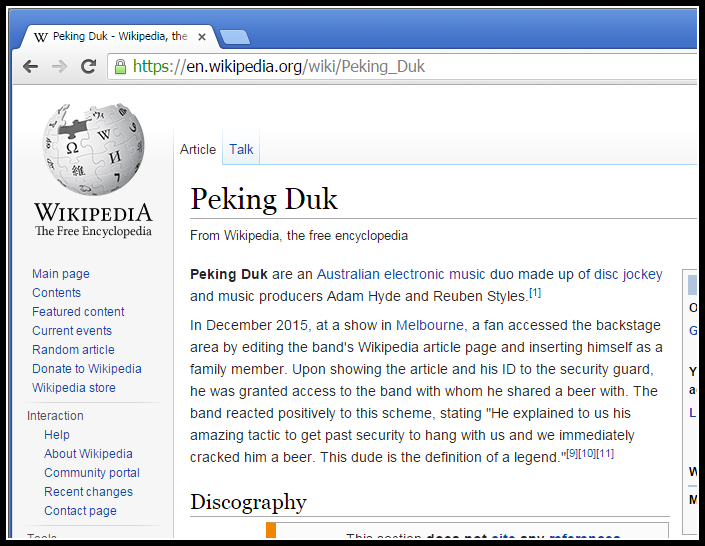705x546 pixels.
Task: Click the Peking Duk article heading
Action: click(x=264, y=199)
